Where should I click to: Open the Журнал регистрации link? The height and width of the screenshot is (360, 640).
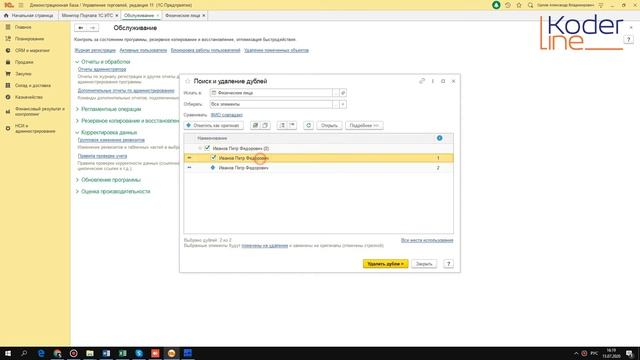[x=95, y=50]
